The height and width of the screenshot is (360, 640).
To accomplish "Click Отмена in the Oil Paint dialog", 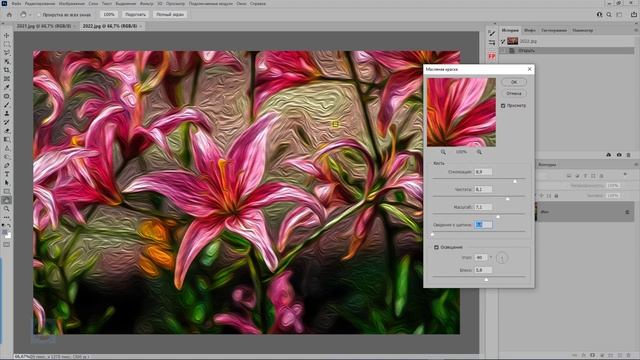I will point(514,93).
